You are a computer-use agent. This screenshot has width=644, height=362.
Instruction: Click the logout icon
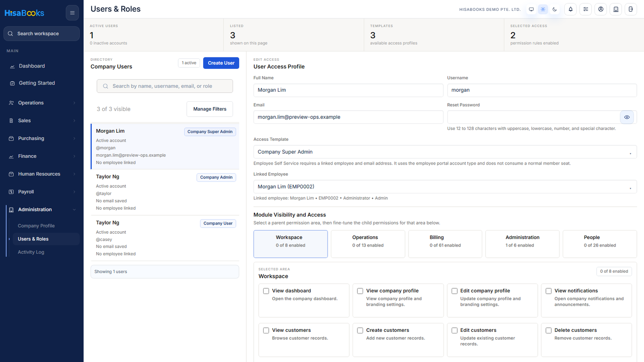click(631, 9)
